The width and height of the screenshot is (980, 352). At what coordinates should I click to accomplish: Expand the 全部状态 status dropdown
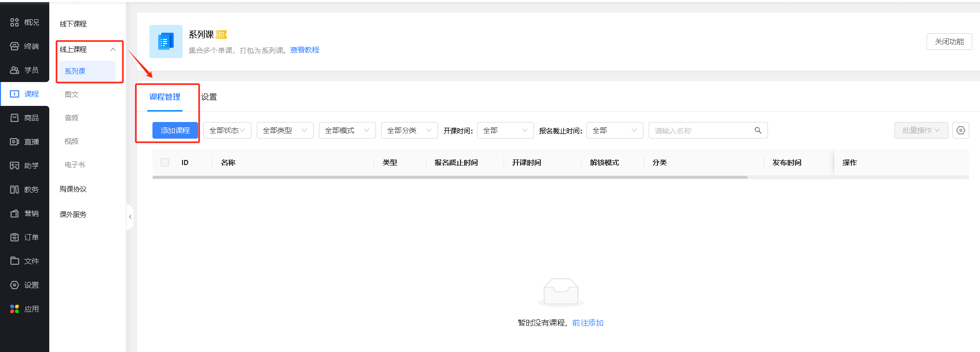point(227,130)
